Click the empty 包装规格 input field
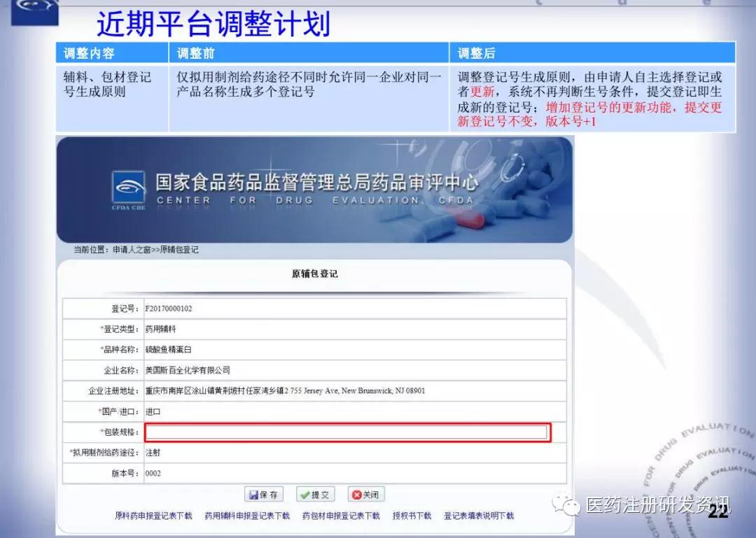 347,432
